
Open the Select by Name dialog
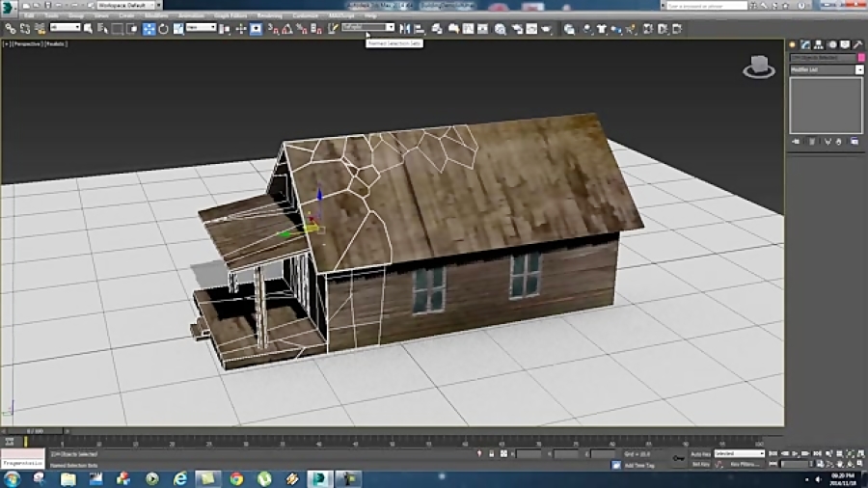[x=102, y=29]
